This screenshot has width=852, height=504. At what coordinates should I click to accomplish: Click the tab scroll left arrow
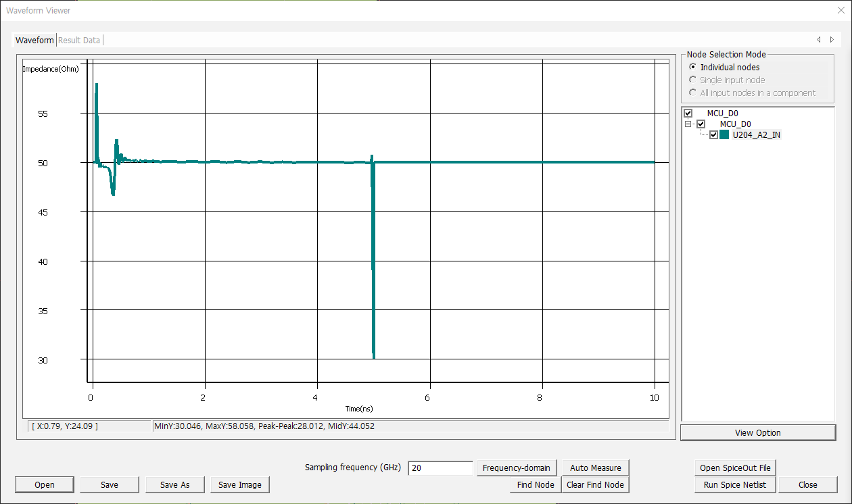(x=819, y=40)
